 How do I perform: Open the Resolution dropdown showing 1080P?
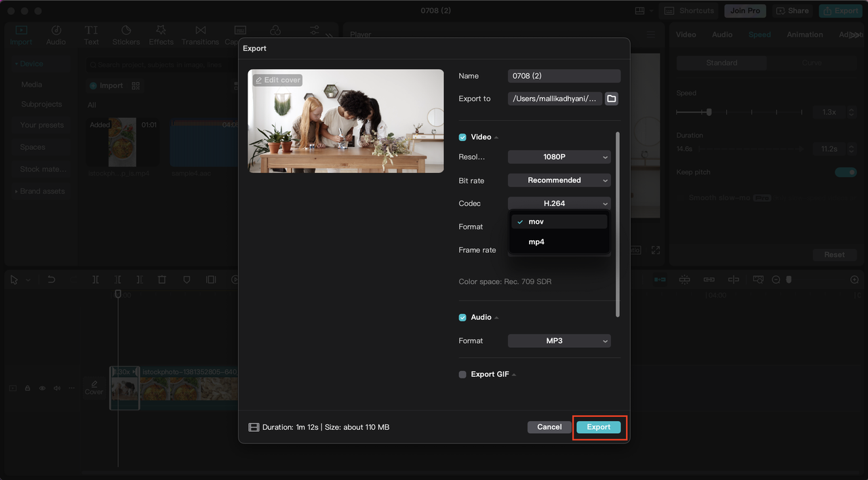(x=559, y=157)
